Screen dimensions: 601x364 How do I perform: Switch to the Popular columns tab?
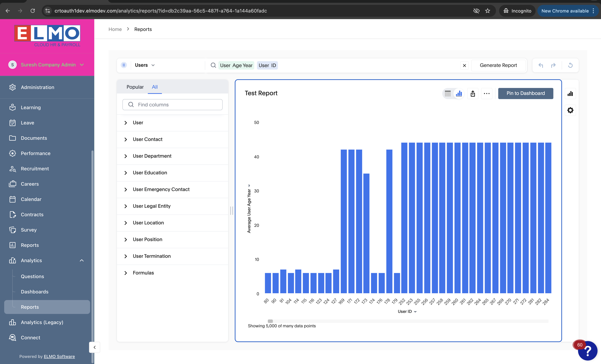(x=135, y=87)
